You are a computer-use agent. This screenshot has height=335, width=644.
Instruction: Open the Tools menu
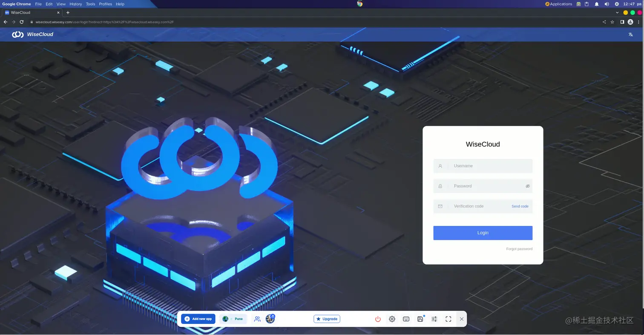[x=90, y=4]
